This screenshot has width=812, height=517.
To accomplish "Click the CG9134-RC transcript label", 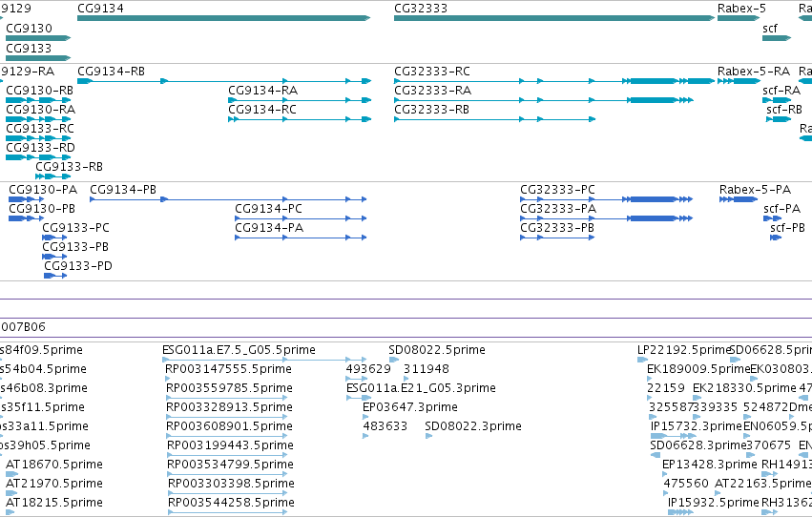I will coord(262,109).
